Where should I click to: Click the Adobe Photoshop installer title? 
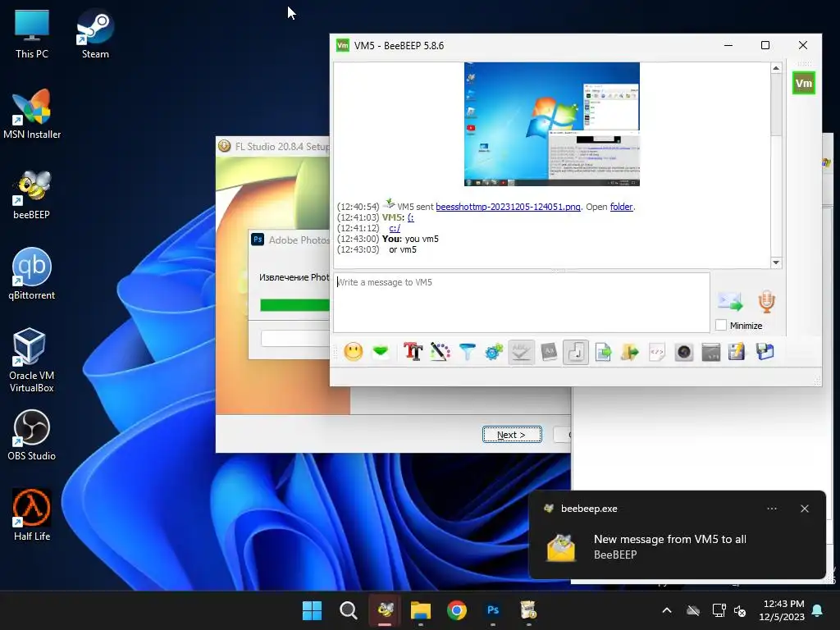290,240
